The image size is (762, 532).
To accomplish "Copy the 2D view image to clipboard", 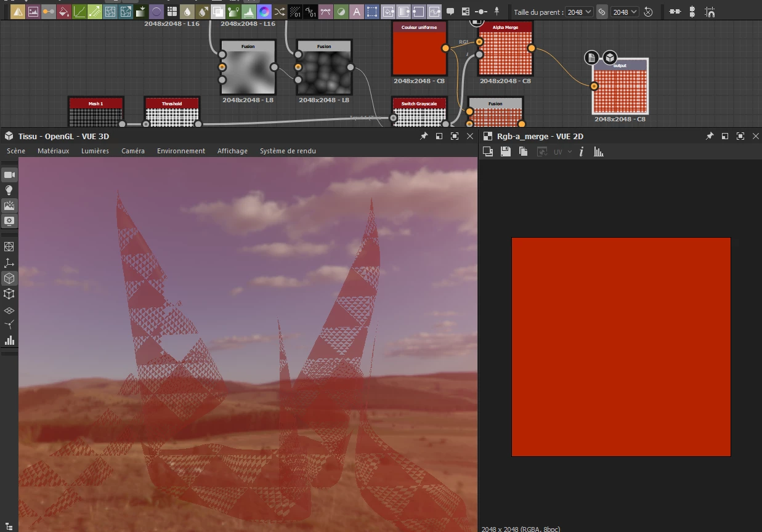I will (524, 151).
